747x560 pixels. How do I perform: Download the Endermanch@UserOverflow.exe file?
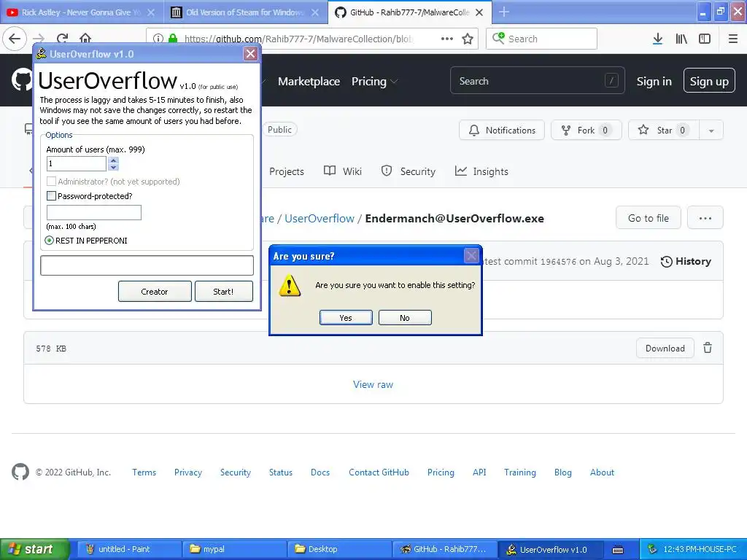click(665, 348)
